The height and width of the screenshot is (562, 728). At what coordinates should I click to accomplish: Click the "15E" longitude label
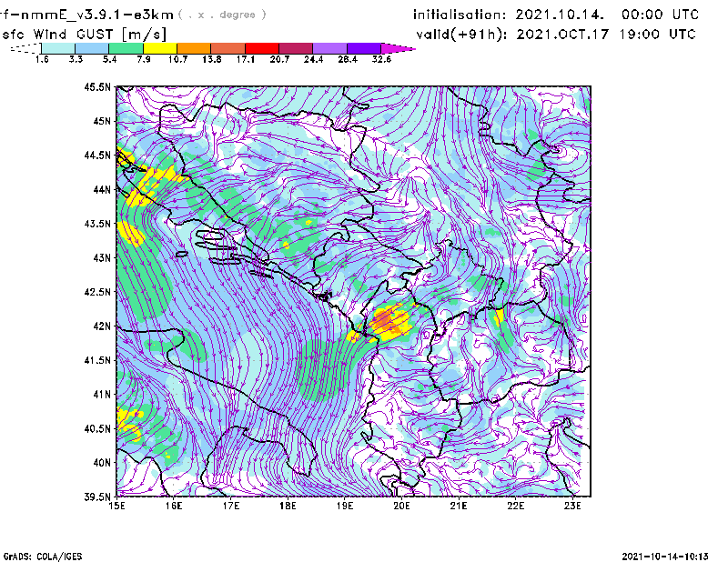click(x=116, y=506)
